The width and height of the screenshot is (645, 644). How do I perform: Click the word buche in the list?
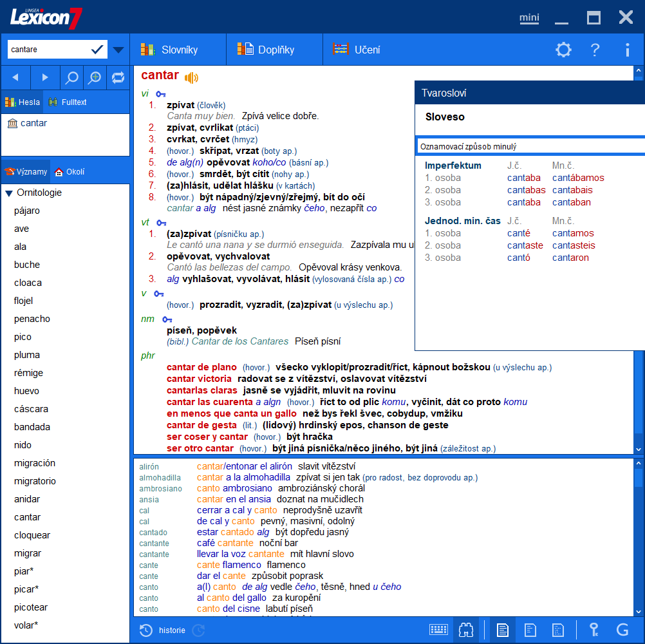click(x=27, y=265)
